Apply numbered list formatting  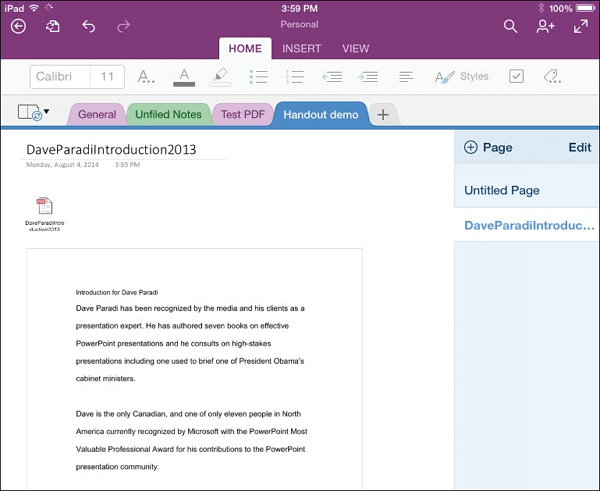(x=294, y=76)
